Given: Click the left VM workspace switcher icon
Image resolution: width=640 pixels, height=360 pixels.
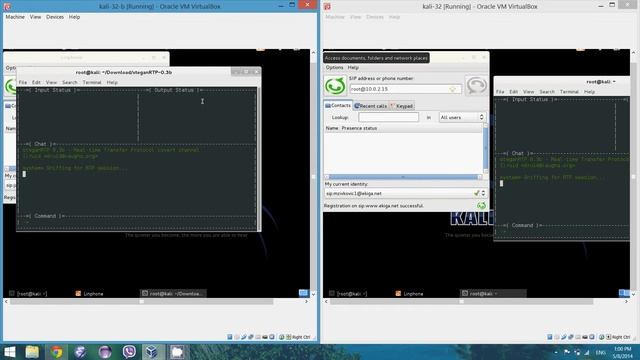Looking at the screenshot, I should [x=303, y=293].
